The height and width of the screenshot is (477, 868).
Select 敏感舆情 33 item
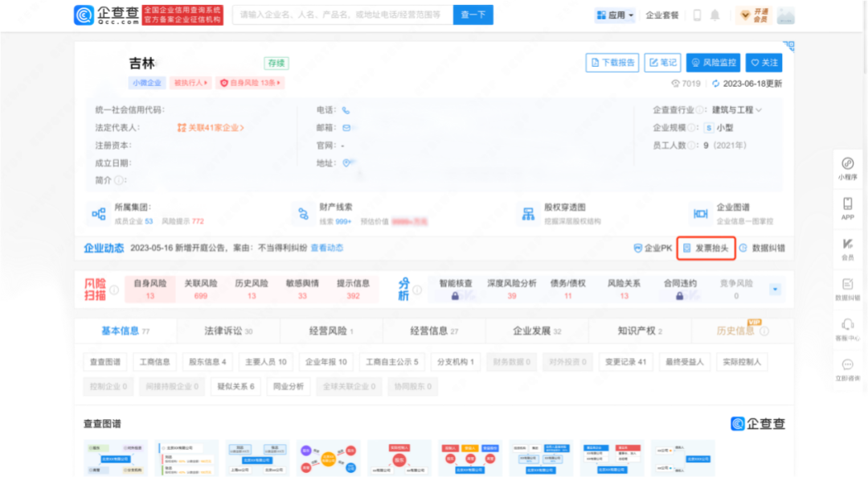[302, 290]
